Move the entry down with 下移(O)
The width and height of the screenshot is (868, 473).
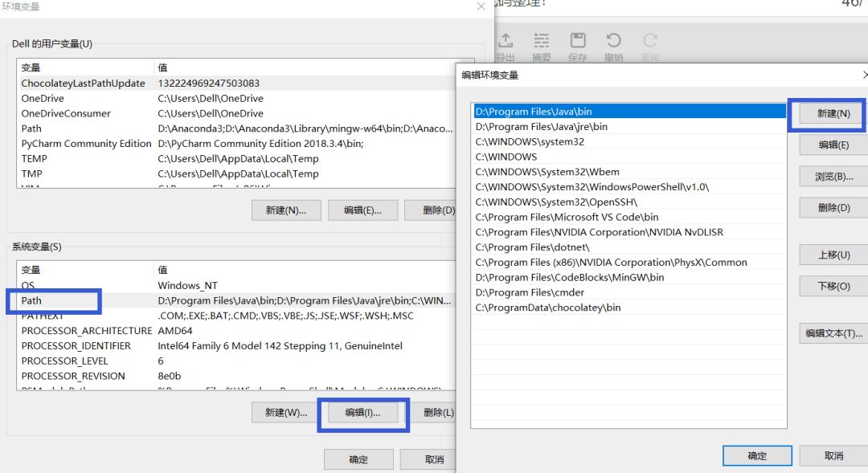point(833,286)
